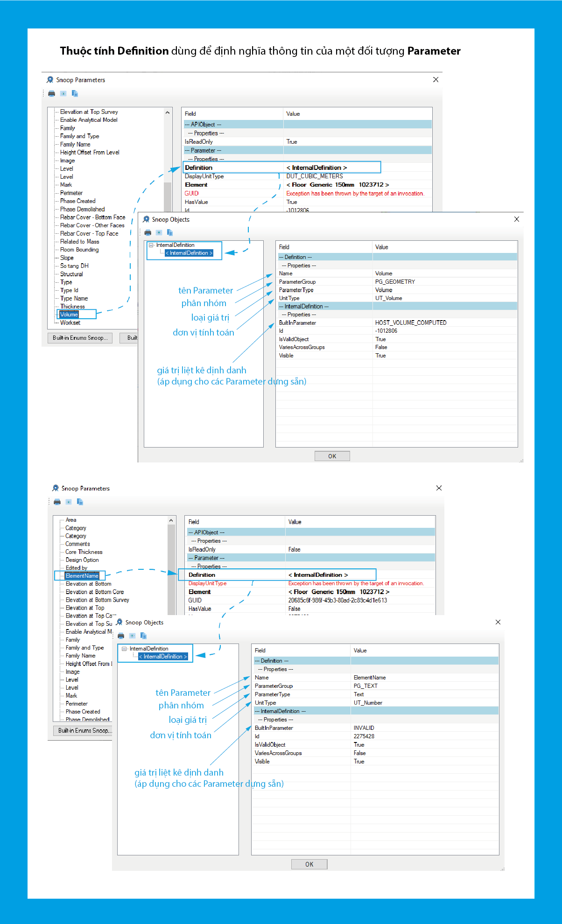Viewport: 562px width, 924px height.
Task: Select Thickness in the parameter list
Action: (x=72, y=307)
